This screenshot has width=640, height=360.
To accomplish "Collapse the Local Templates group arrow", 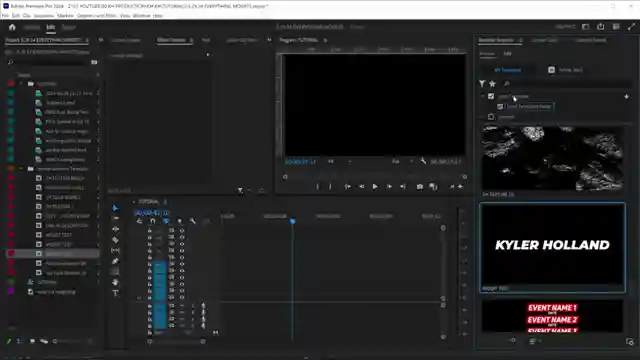I will [x=482, y=96].
